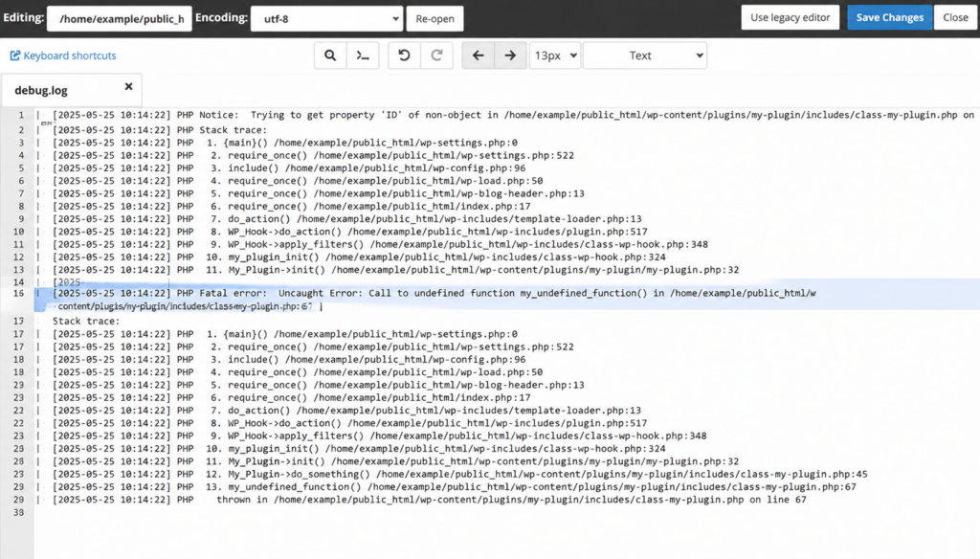Click Use legacy editor button
980x559 pixels.
coord(790,17)
